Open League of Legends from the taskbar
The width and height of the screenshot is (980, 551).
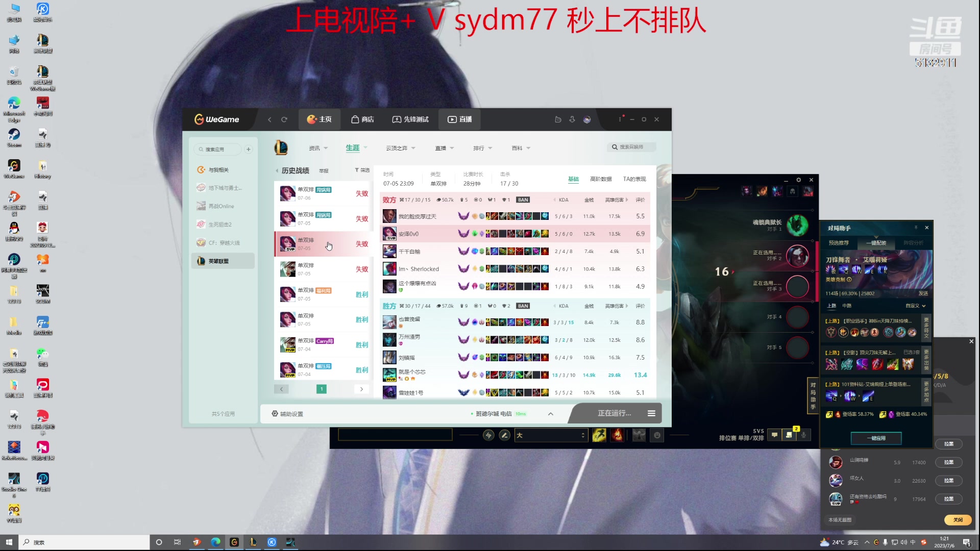coord(254,542)
